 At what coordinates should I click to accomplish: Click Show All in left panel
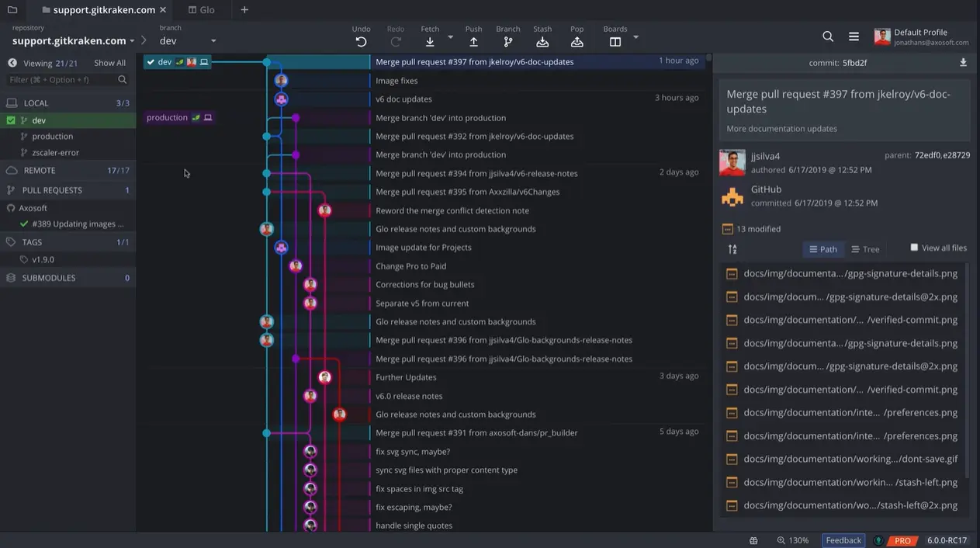click(109, 63)
